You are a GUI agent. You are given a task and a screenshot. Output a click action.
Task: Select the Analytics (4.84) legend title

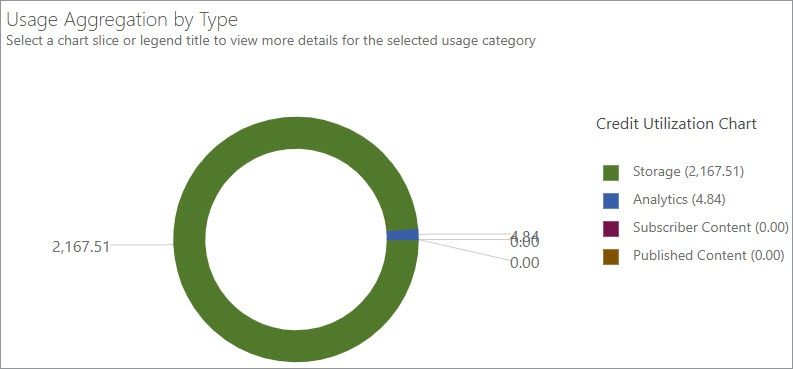[x=679, y=200]
